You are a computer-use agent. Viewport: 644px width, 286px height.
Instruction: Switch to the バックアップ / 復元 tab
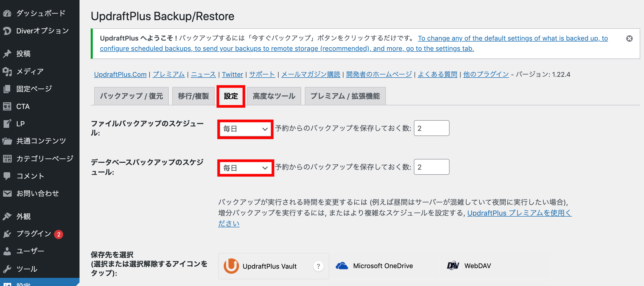point(131,96)
